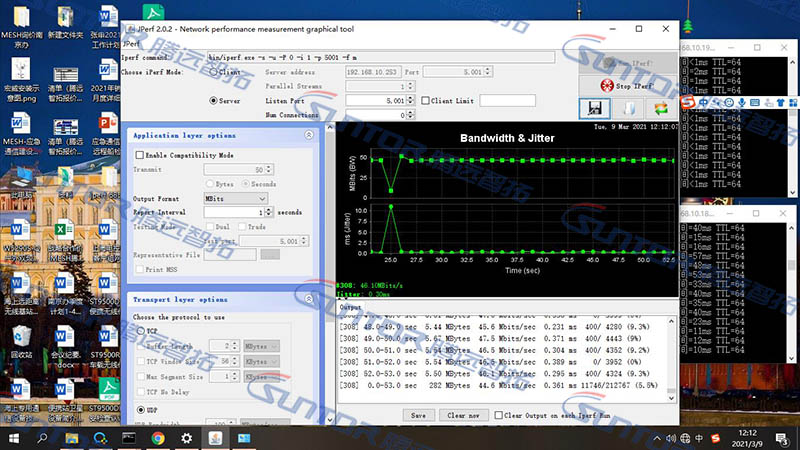
Task: Click the refresh arrows icon in JPerf
Action: (661, 108)
